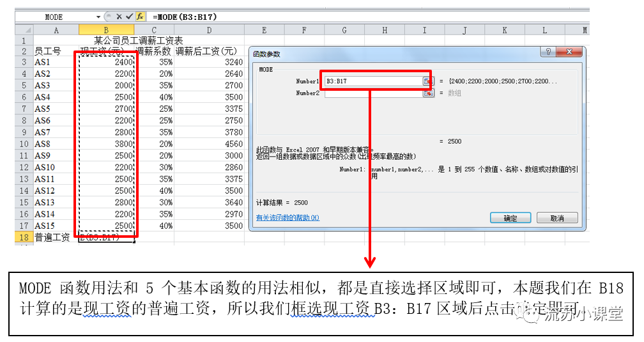Click cell AS10 in column A

point(56,167)
